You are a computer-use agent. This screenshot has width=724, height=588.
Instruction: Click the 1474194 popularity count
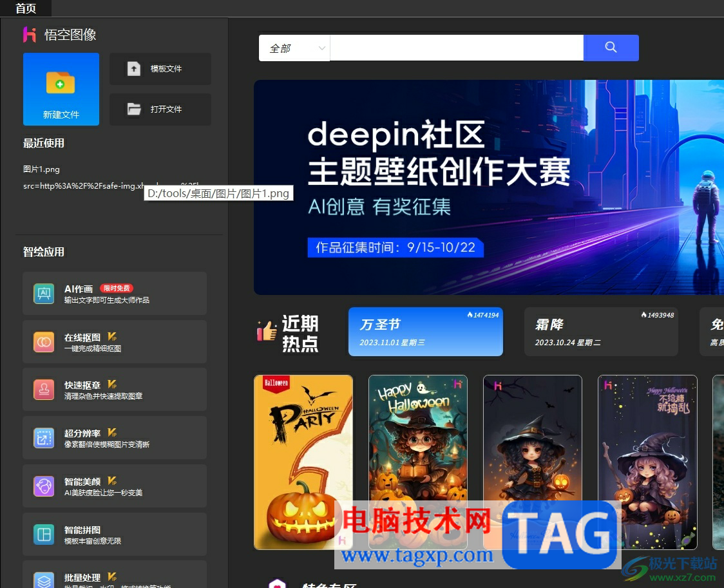point(483,315)
